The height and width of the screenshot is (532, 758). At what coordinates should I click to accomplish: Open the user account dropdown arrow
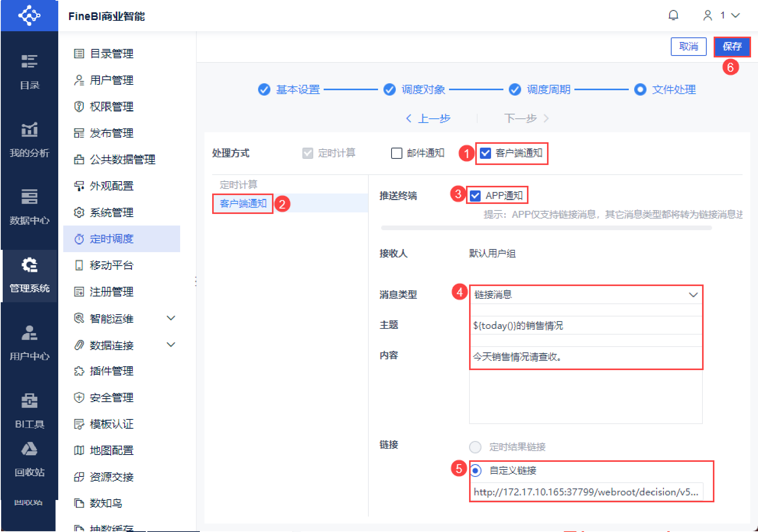pos(736,15)
